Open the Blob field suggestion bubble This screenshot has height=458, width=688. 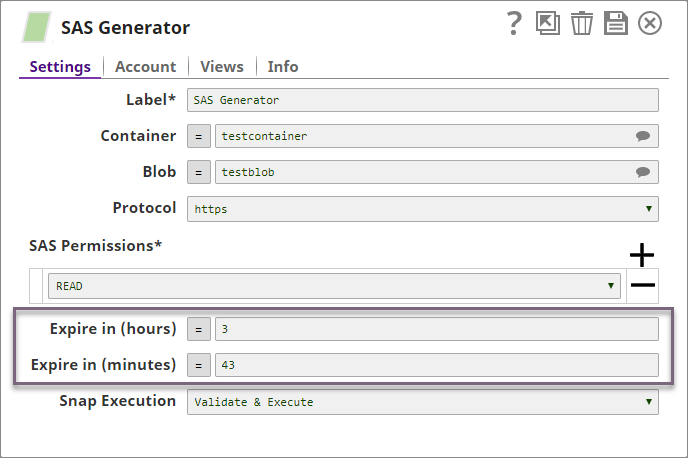[x=643, y=172]
